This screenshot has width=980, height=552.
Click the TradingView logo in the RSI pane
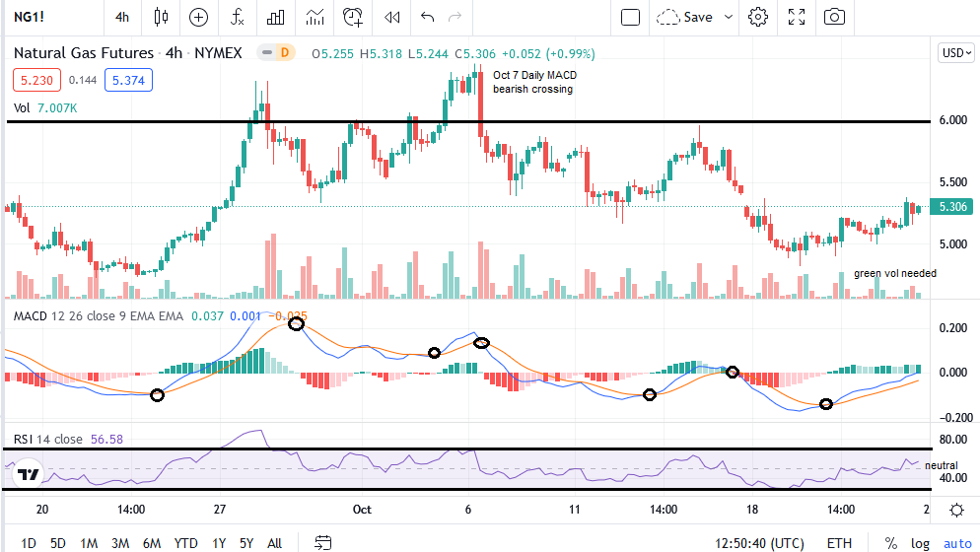tap(29, 474)
